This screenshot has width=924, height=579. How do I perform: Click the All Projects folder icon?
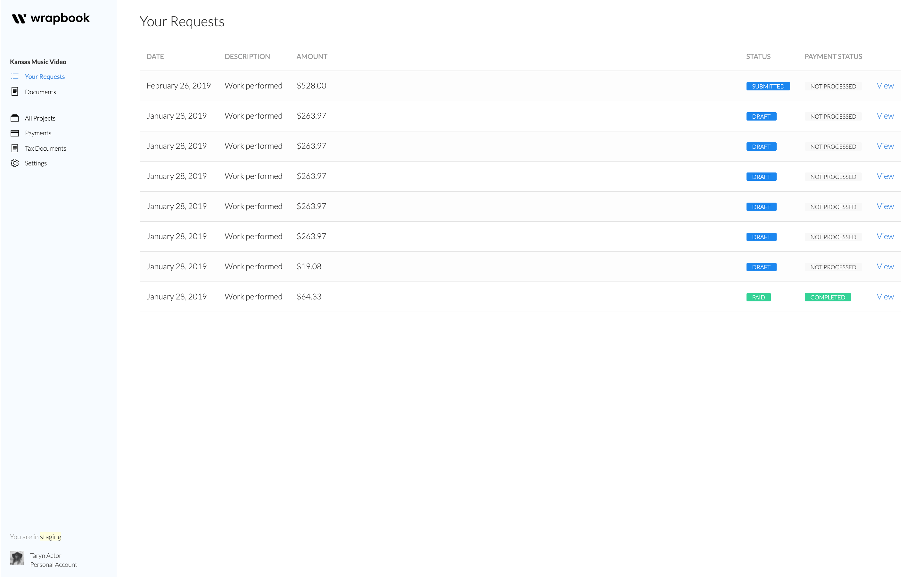point(14,118)
